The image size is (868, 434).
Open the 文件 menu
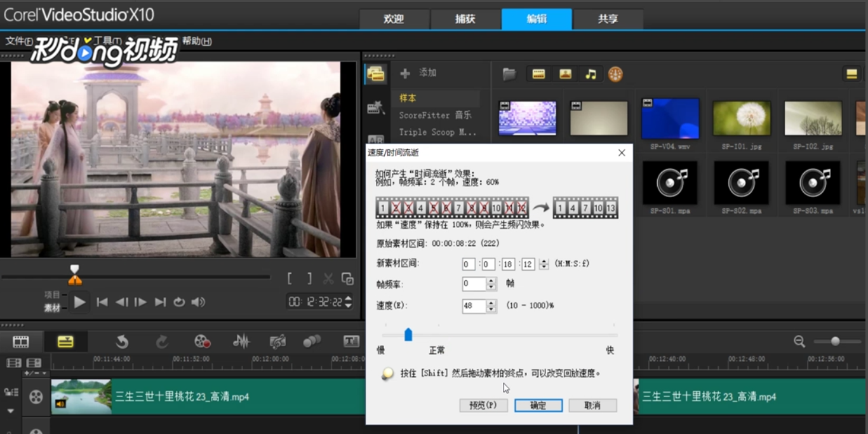(18, 41)
